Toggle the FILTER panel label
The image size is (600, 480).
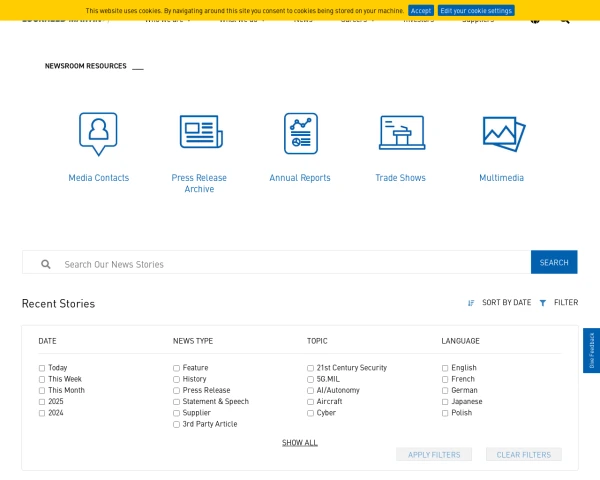tap(566, 303)
